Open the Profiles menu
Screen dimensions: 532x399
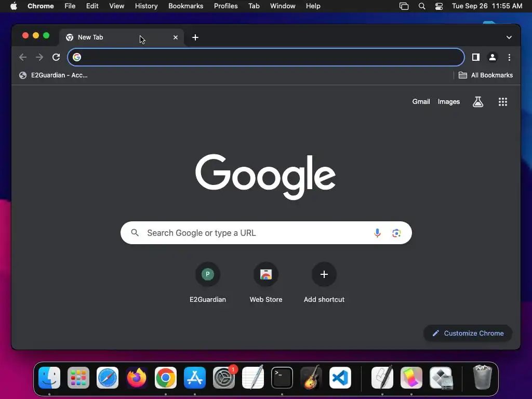[225, 6]
